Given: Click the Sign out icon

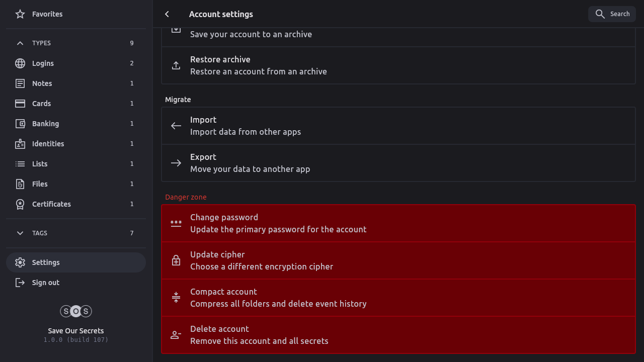Looking at the screenshot, I should click(20, 283).
